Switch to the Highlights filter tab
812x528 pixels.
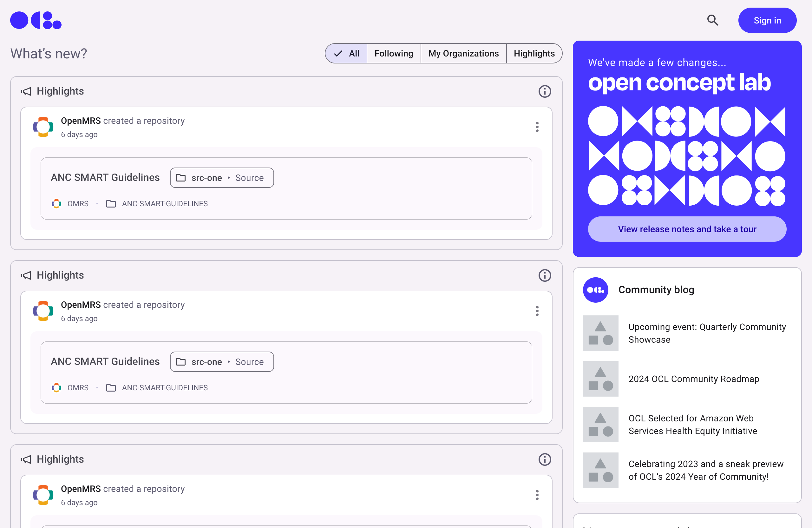tap(534, 54)
